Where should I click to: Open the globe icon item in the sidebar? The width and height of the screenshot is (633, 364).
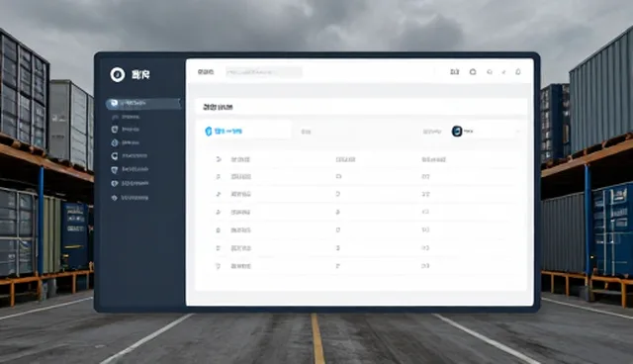pyautogui.click(x=115, y=142)
